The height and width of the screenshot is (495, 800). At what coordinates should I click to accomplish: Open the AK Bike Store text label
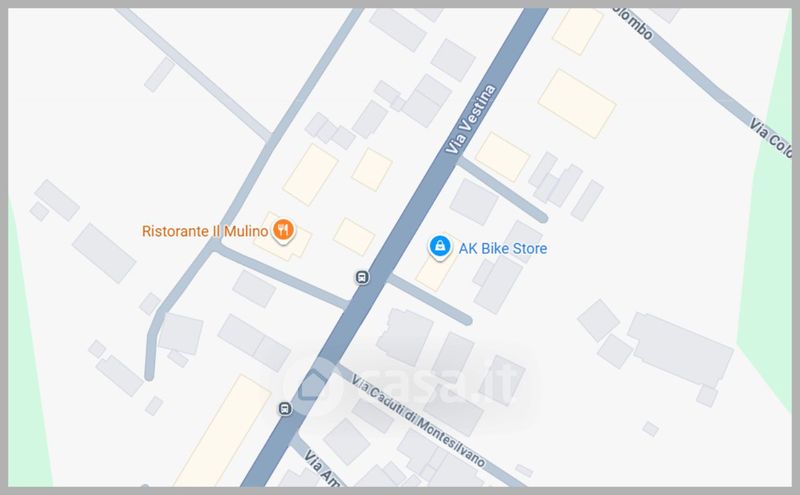tap(503, 249)
